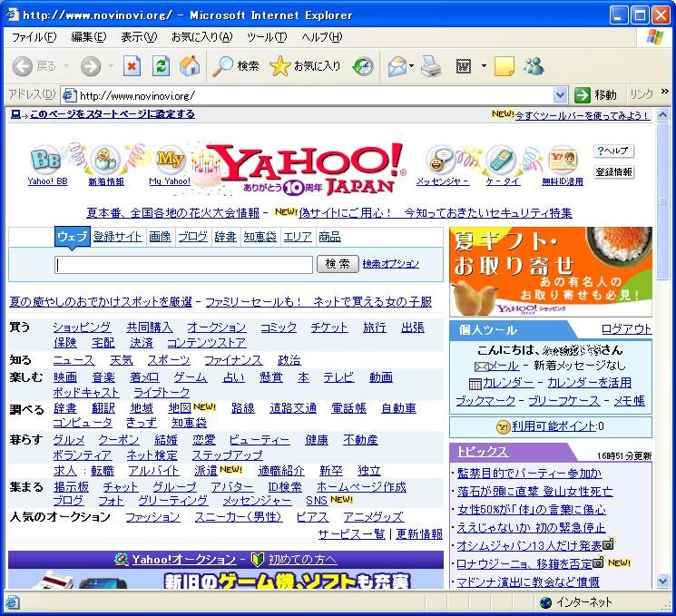
Task: Refresh the page with the green arrows icon
Action: [161, 66]
